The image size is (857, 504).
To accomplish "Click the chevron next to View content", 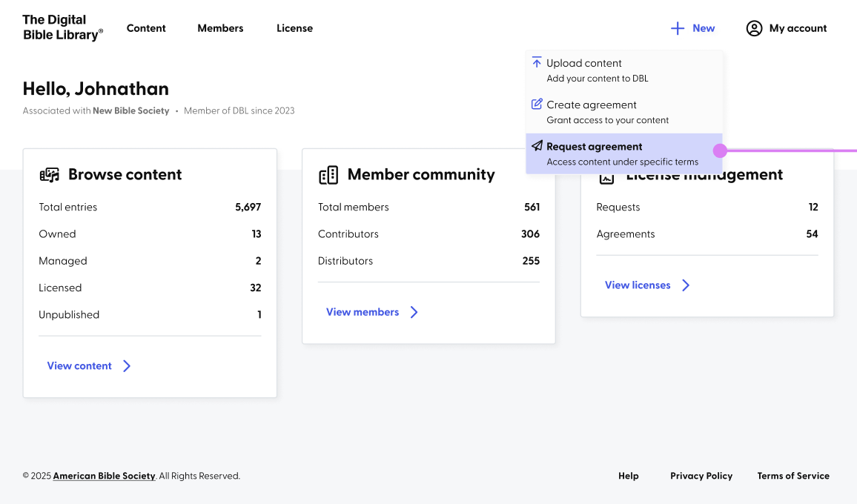I will [127, 365].
